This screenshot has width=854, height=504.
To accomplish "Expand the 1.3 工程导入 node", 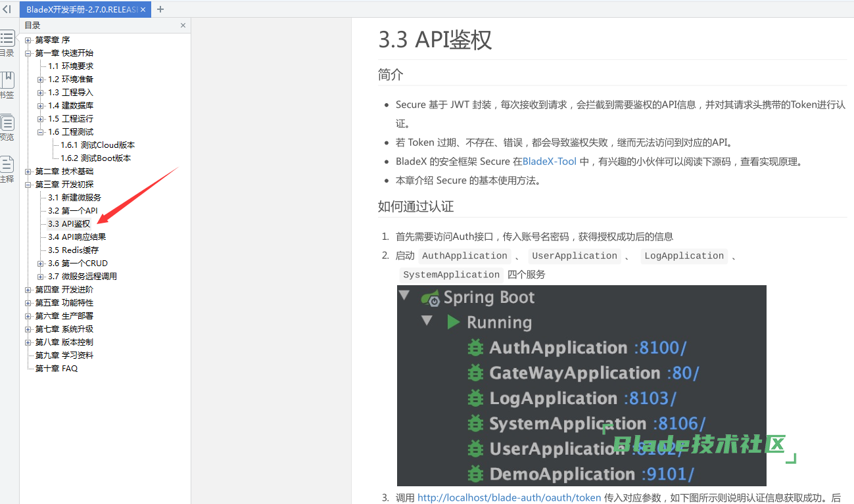I will [41, 93].
